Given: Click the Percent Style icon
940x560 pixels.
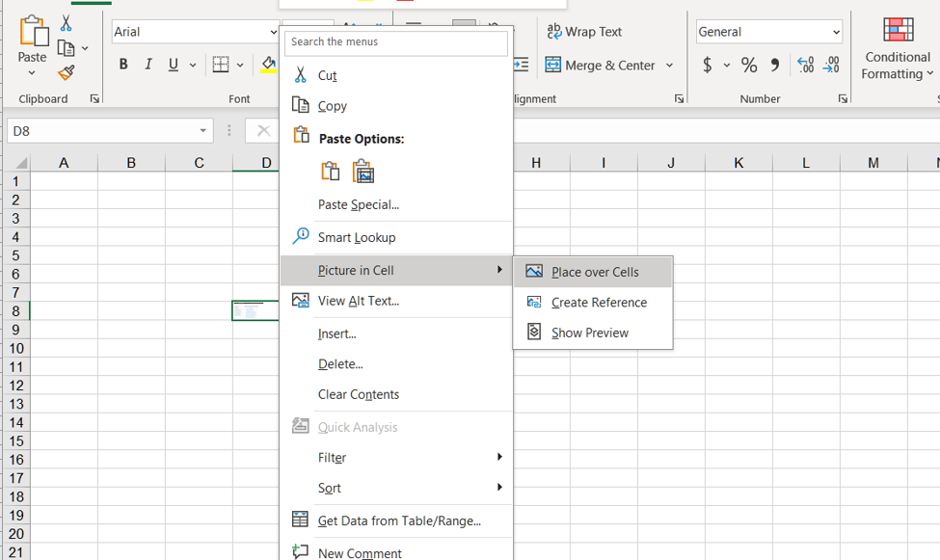Looking at the screenshot, I should pyautogui.click(x=749, y=65).
